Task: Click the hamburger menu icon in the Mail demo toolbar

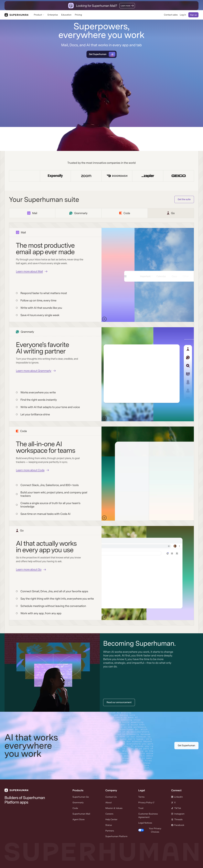Action: [125, 276]
